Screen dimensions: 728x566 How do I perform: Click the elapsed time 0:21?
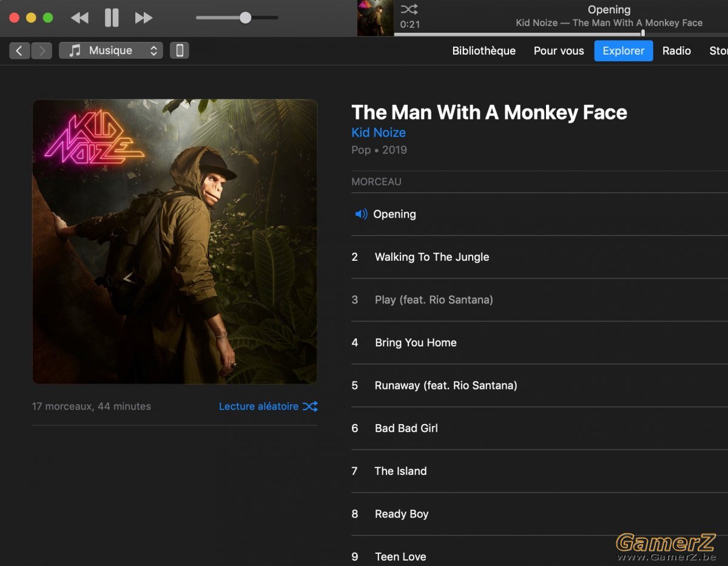coord(410,24)
